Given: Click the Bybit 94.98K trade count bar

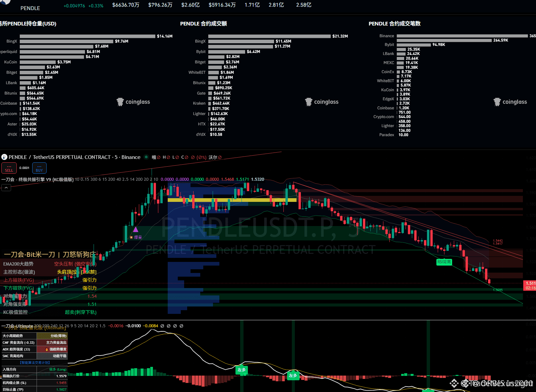Looking at the screenshot, I should [x=414, y=45].
